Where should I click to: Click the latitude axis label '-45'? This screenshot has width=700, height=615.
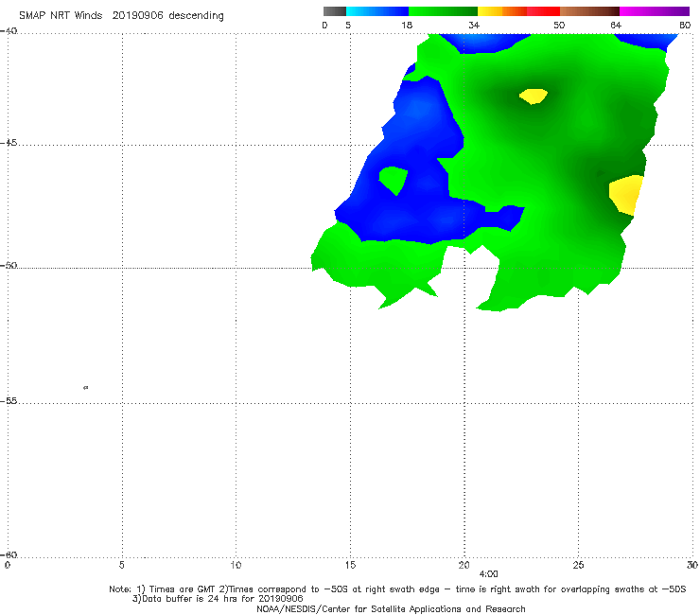pyautogui.click(x=9, y=143)
